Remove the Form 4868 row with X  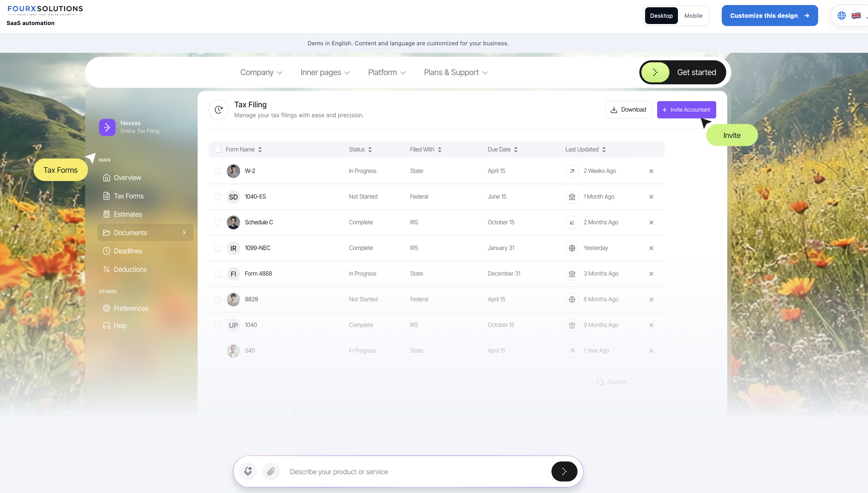[x=651, y=274]
